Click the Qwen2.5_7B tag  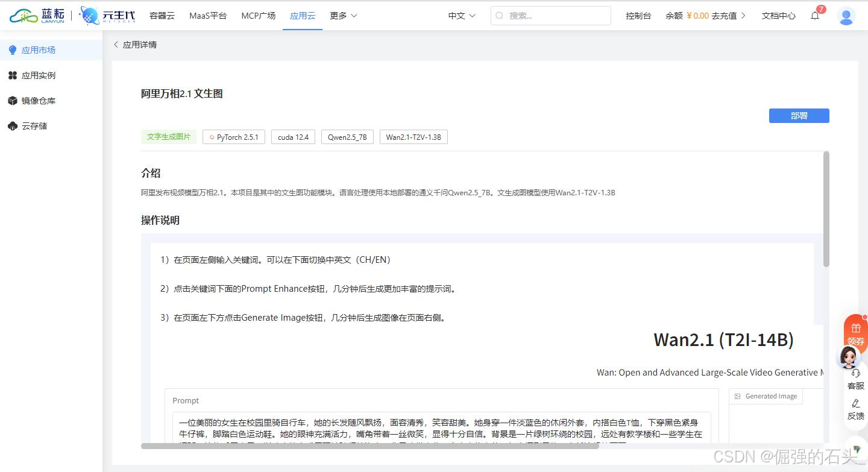pos(347,137)
